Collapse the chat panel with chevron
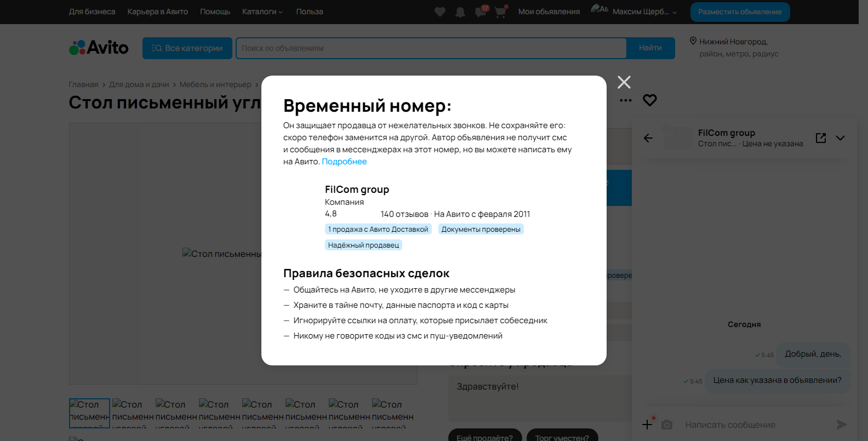The image size is (868, 441). [840, 138]
